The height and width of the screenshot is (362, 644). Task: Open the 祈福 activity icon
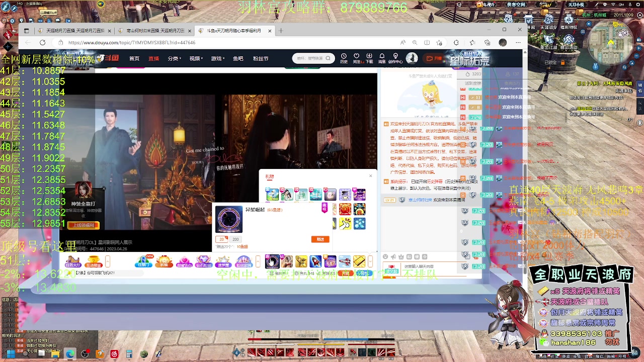(164, 261)
